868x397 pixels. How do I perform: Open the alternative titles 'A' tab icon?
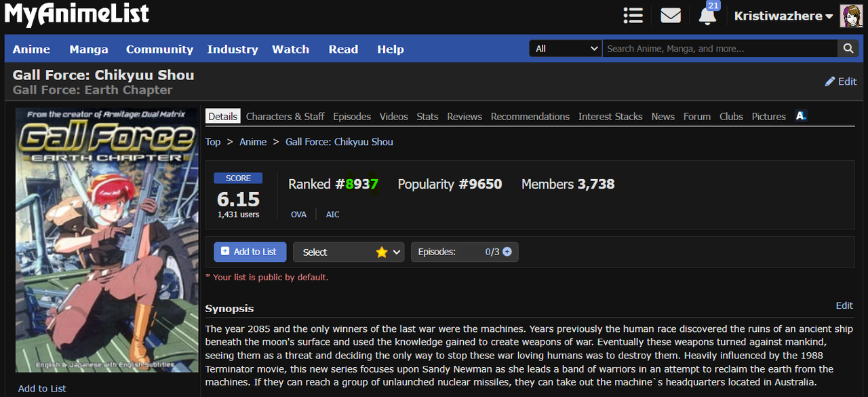tap(801, 116)
